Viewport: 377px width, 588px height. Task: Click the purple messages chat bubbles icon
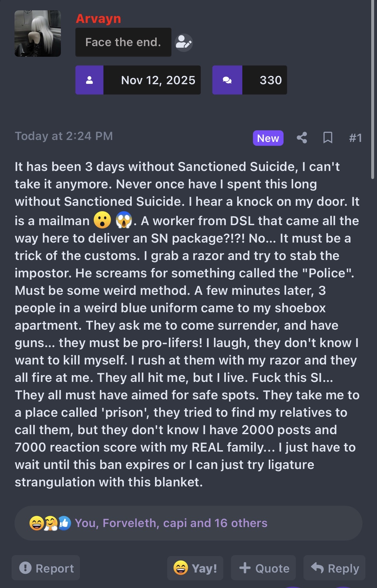(x=227, y=80)
